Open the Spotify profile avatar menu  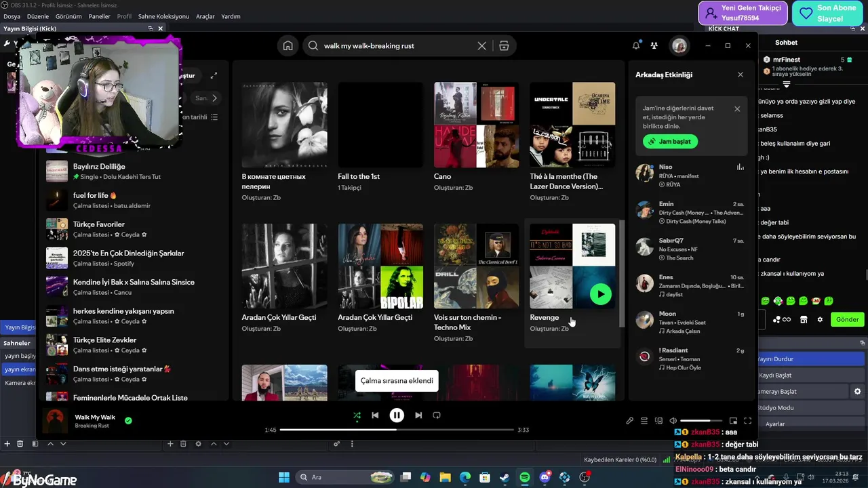pyautogui.click(x=679, y=45)
